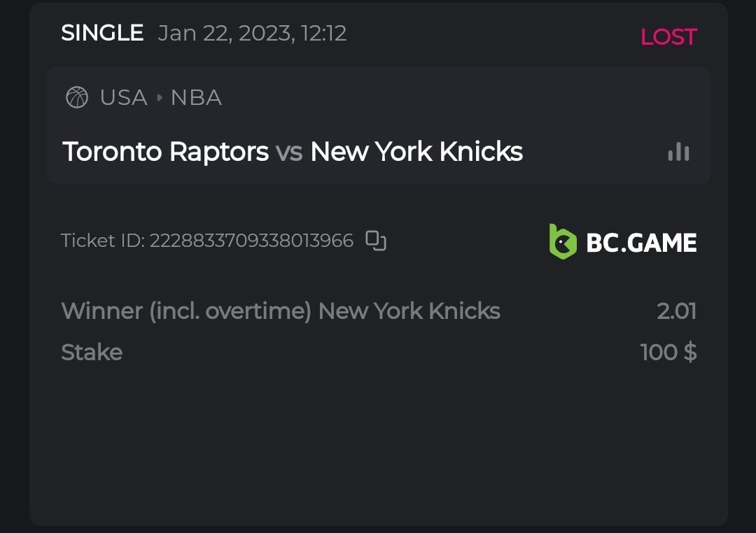Open match statistics bar chart icon

(x=678, y=152)
